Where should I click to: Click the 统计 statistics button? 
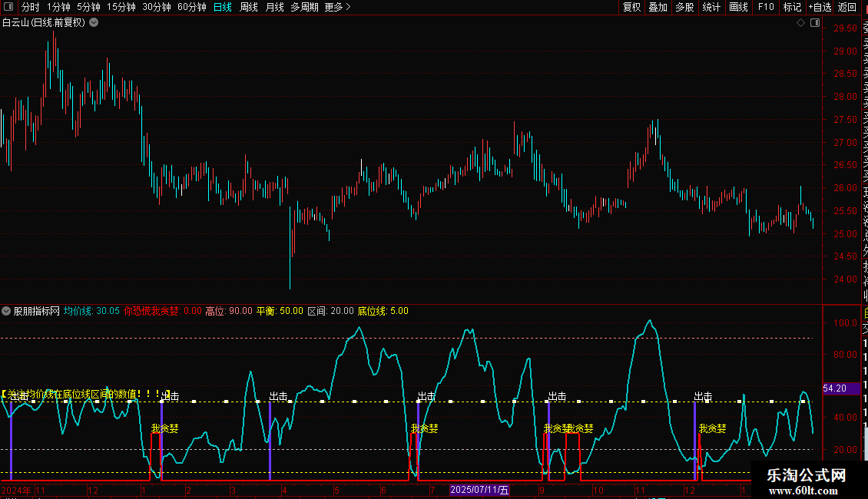[x=711, y=7]
